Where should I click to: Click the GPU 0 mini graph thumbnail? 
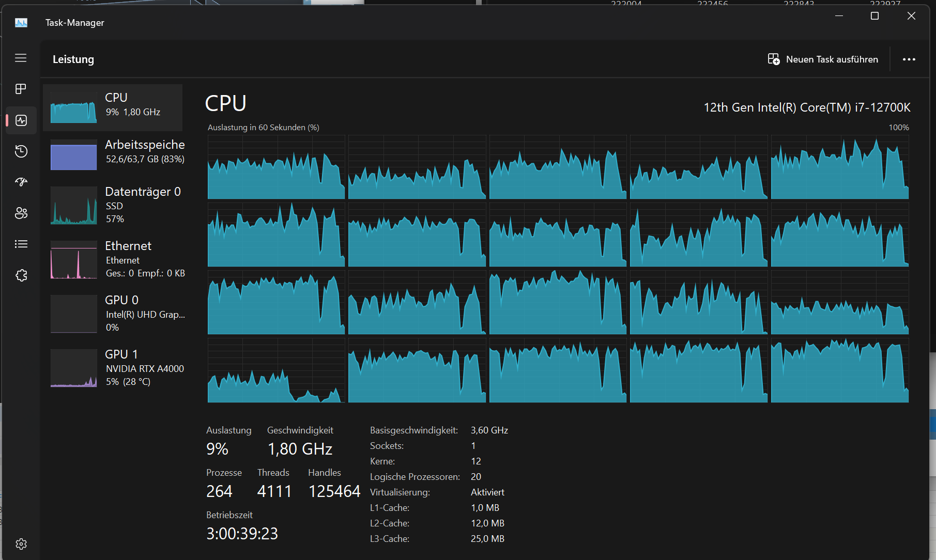pyautogui.click(x=73, y=314)
